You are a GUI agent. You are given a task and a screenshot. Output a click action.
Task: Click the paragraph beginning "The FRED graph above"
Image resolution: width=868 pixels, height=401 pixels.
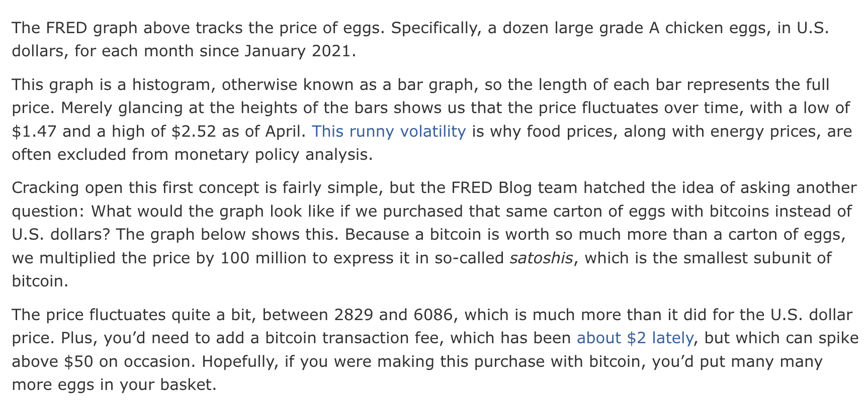pyautogui.click(x=420, y=39)
